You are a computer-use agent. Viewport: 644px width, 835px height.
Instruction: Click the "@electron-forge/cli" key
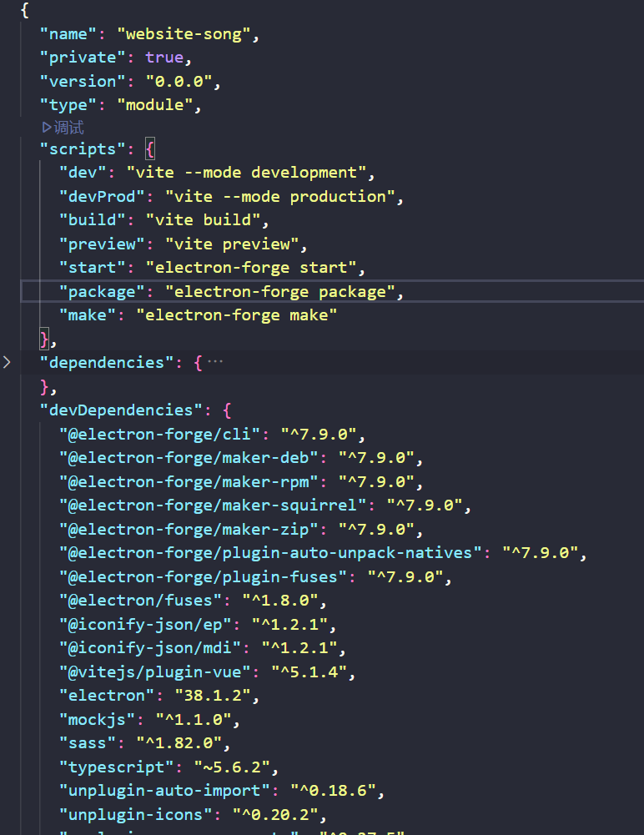tap(160, 435)
